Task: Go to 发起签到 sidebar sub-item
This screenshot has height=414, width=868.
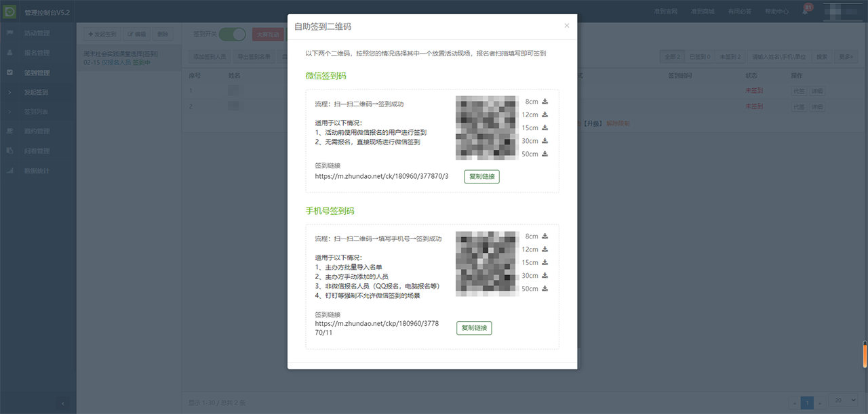Action: (37, 92)
